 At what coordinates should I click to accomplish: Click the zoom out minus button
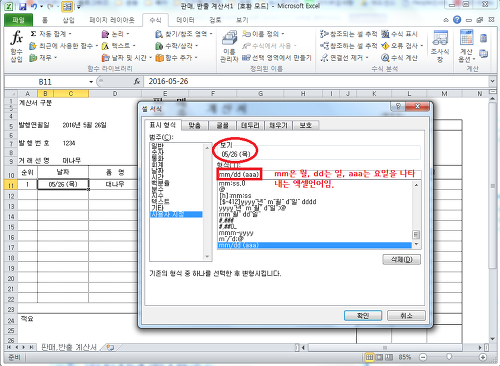[423, 357]
